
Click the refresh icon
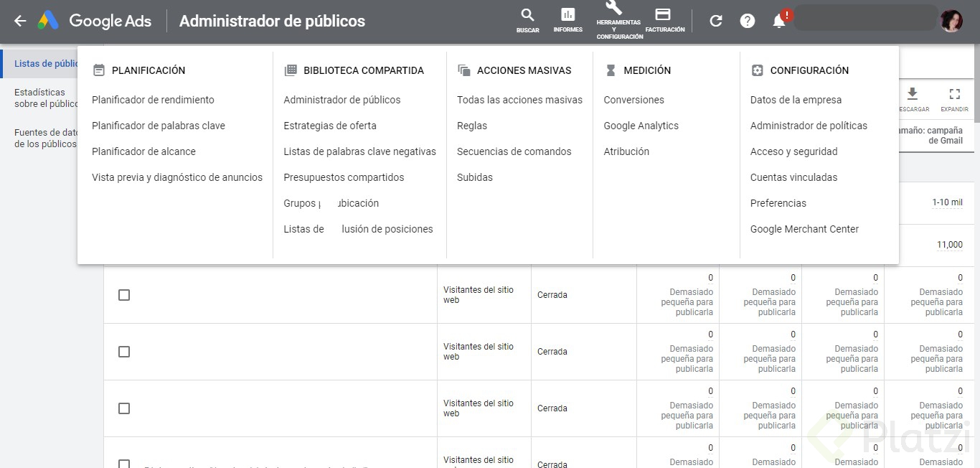pos(715,21)
